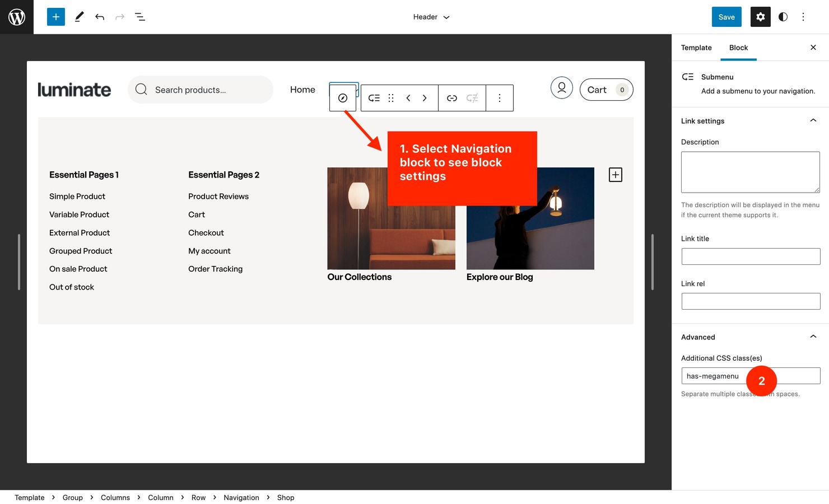Open the Styles panel icon
This screenshot has width=829, height=504.
coord(783,17)
